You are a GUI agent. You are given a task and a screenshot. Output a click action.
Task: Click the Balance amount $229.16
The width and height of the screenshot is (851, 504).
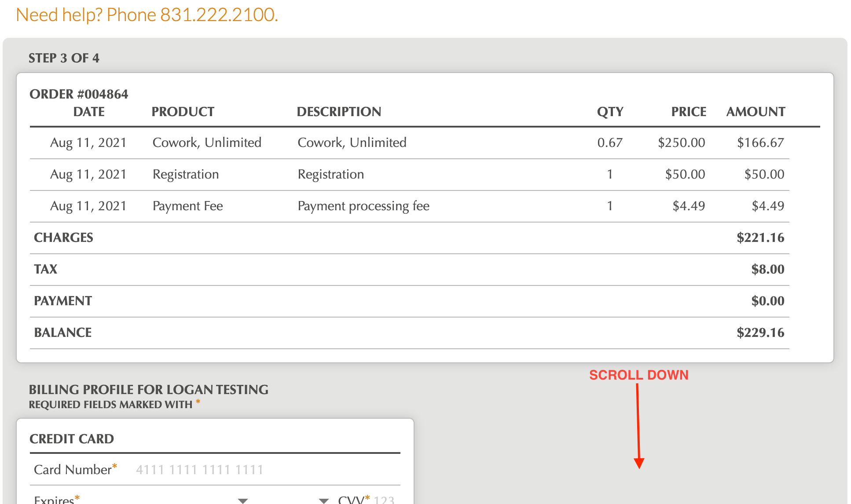point(760,332)
